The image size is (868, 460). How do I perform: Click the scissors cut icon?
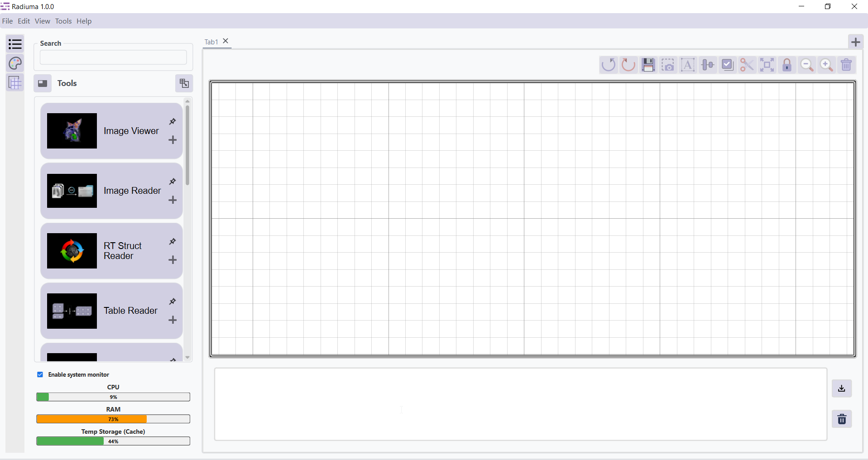(x=747, y=65)
